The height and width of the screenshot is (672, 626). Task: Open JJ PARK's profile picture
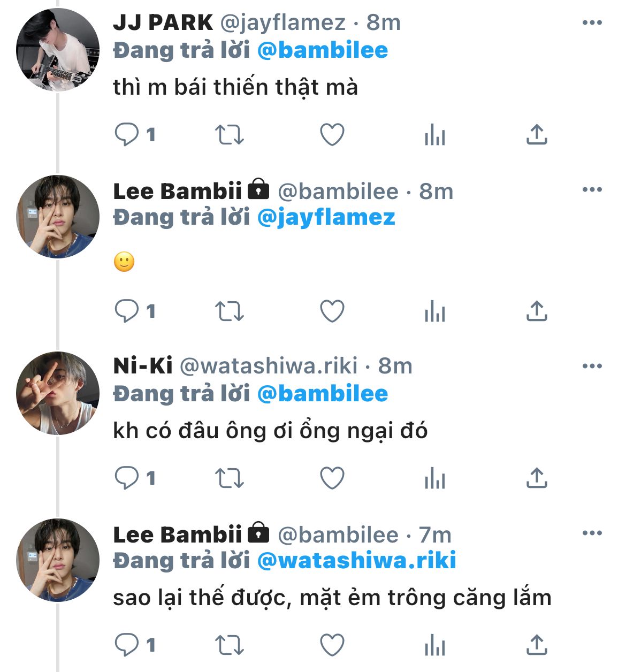(58, 49)
